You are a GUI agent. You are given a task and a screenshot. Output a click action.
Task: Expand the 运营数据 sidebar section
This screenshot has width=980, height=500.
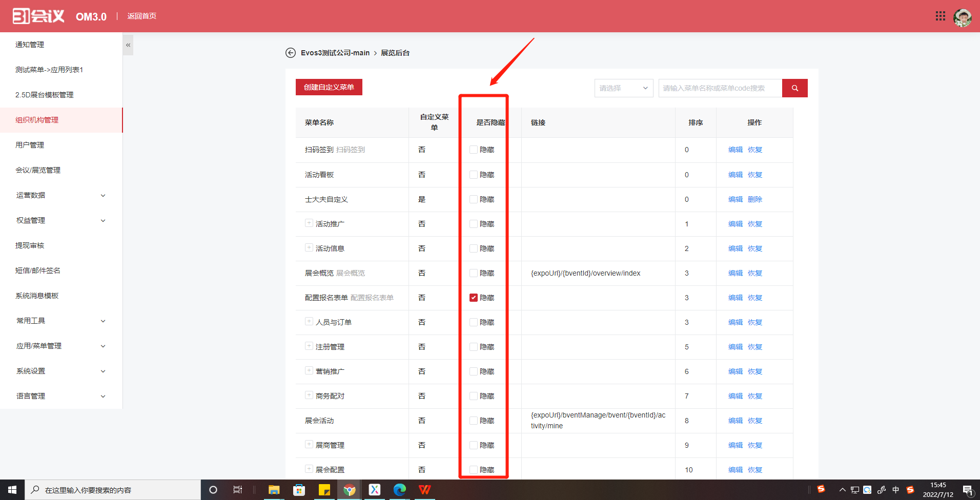coord(60,195)
